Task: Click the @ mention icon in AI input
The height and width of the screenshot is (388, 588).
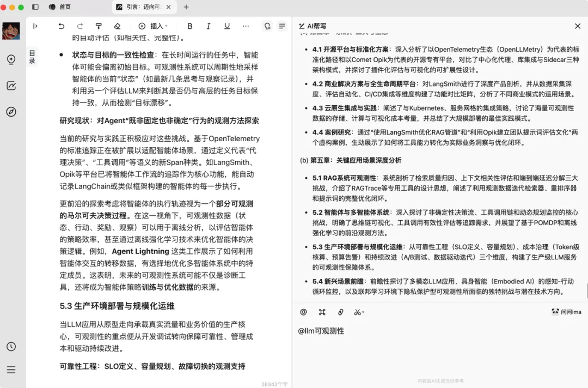Action: tap(303, 312)
